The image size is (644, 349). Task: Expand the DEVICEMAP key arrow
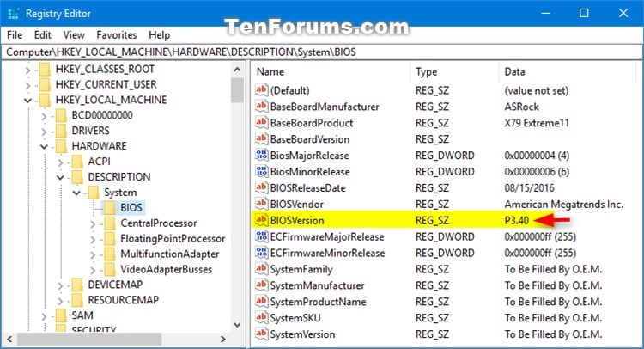click(60, 285)
